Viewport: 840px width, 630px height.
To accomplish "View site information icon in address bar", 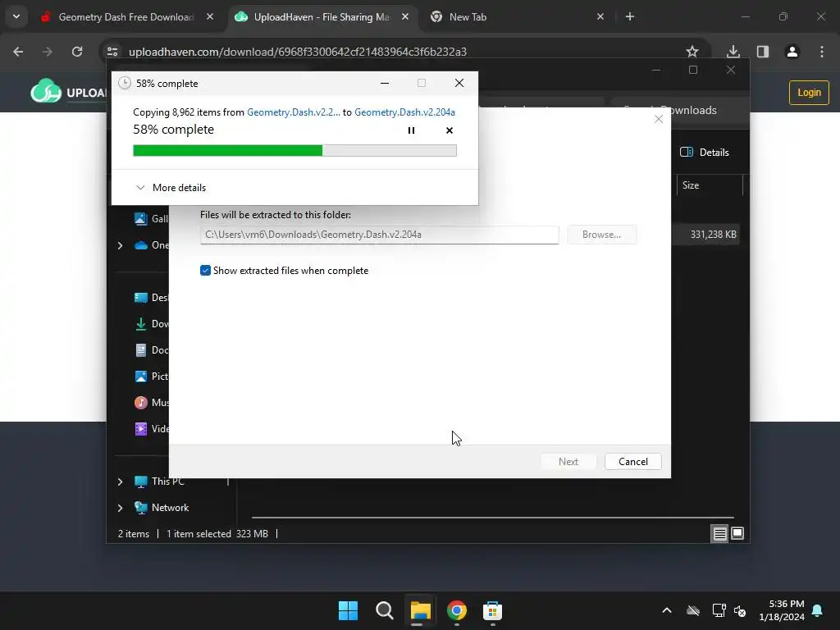I will (112, 52).
